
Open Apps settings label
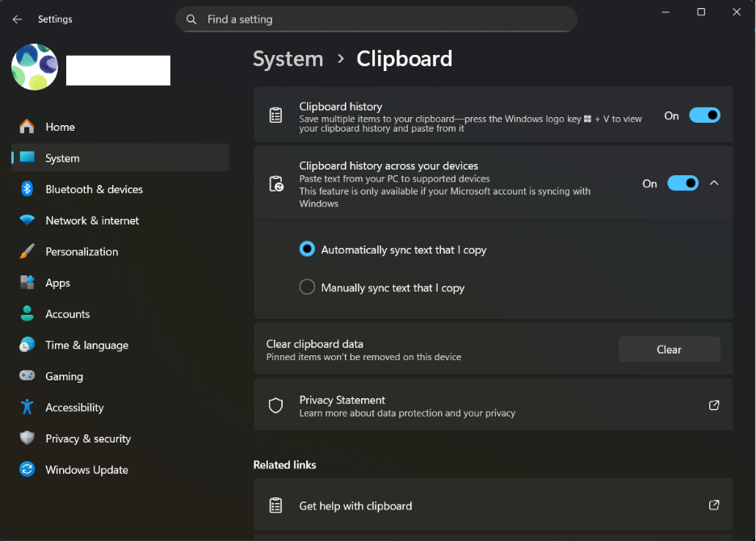coord(58,283)
